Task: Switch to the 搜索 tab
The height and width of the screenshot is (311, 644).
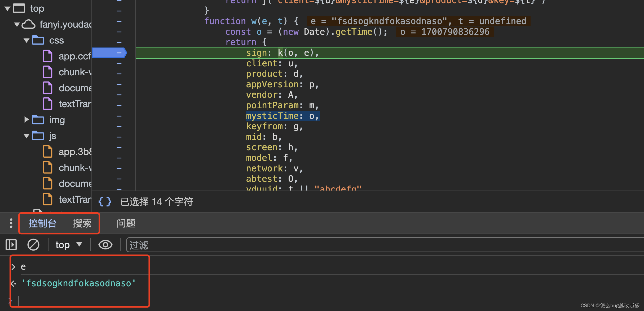Action: tap(82, 223)
